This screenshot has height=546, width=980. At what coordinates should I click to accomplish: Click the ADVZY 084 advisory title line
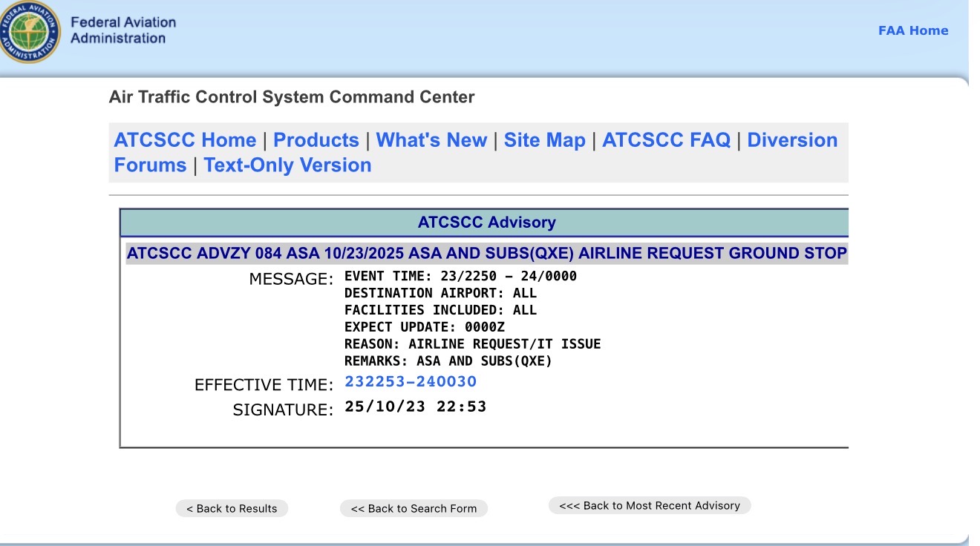(x=486, y=253)
